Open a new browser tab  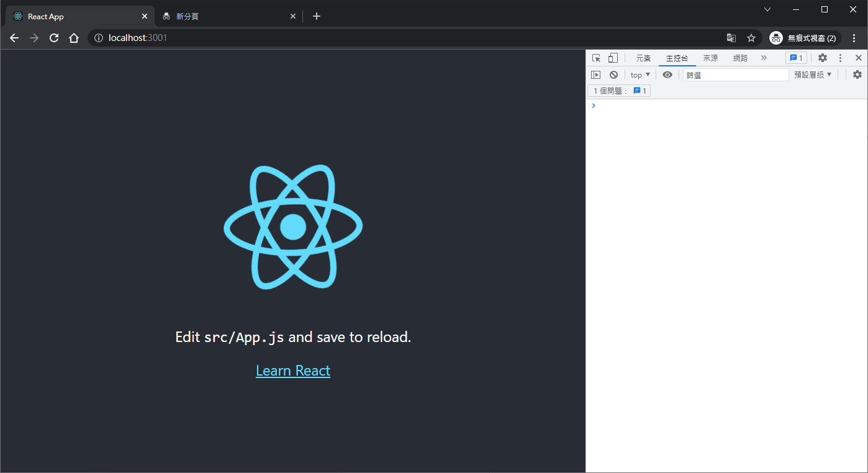[317, 16]
